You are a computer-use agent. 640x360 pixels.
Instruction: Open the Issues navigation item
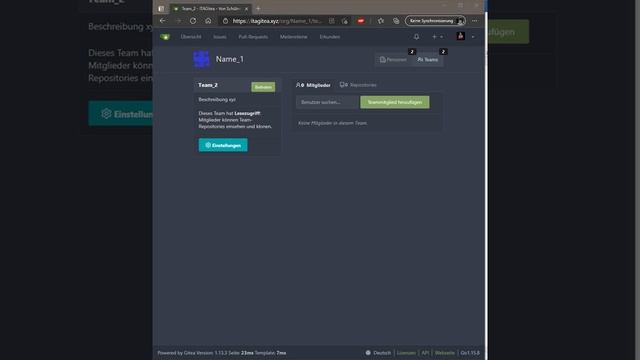pos(220,37)
